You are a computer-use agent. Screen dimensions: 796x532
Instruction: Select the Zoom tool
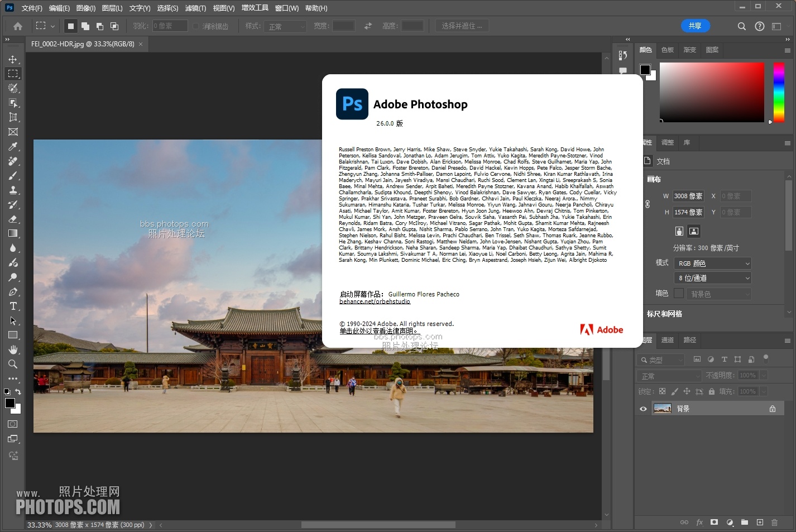13,364
